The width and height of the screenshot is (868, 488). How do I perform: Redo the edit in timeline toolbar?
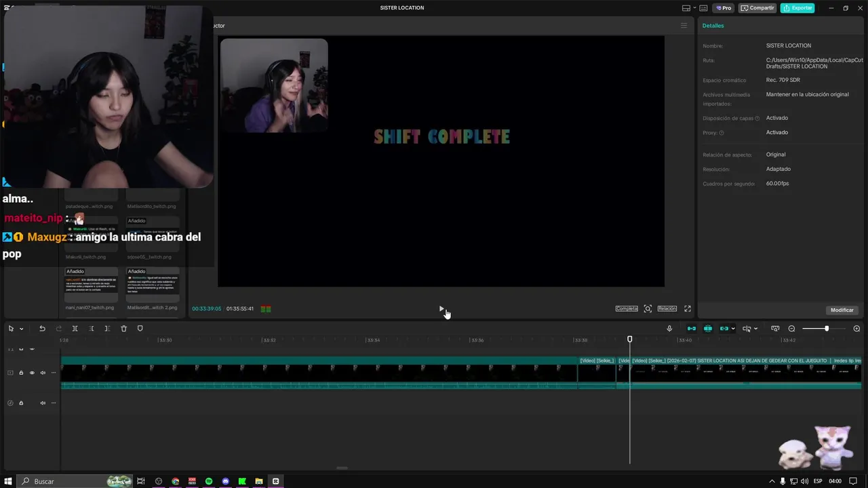(58, 329)
